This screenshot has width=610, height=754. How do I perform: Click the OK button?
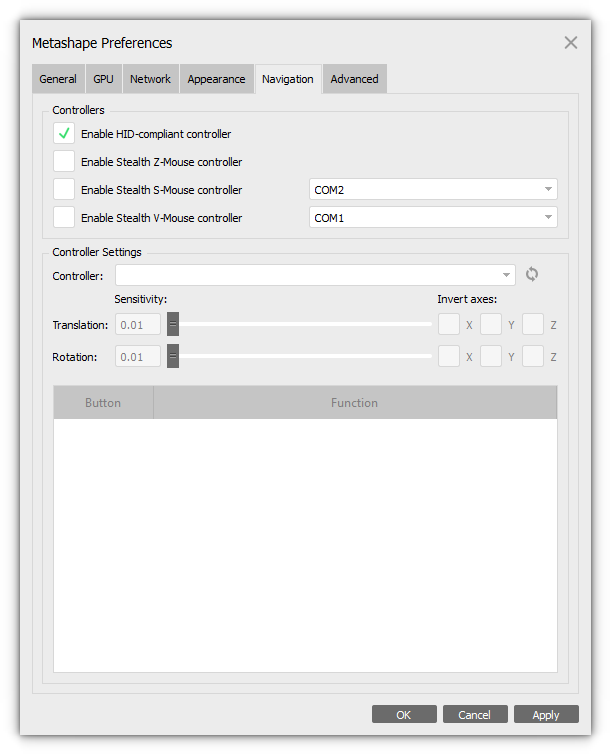(404, 715)
